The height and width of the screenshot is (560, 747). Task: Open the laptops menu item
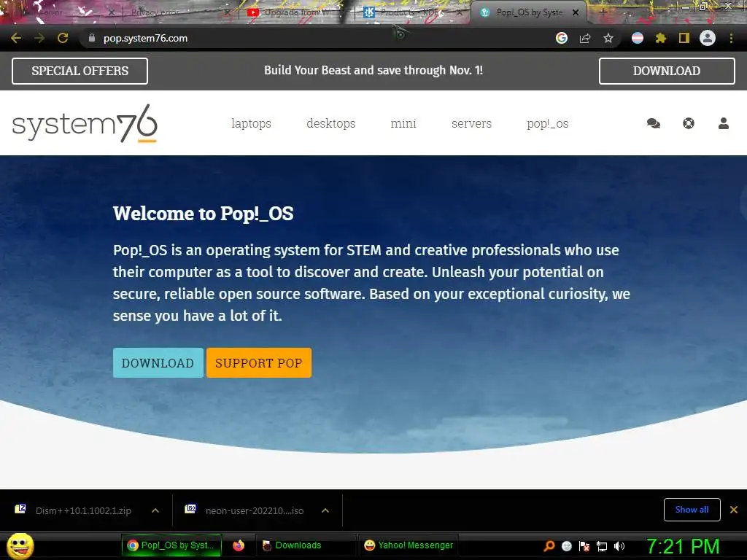click(251, 123)
